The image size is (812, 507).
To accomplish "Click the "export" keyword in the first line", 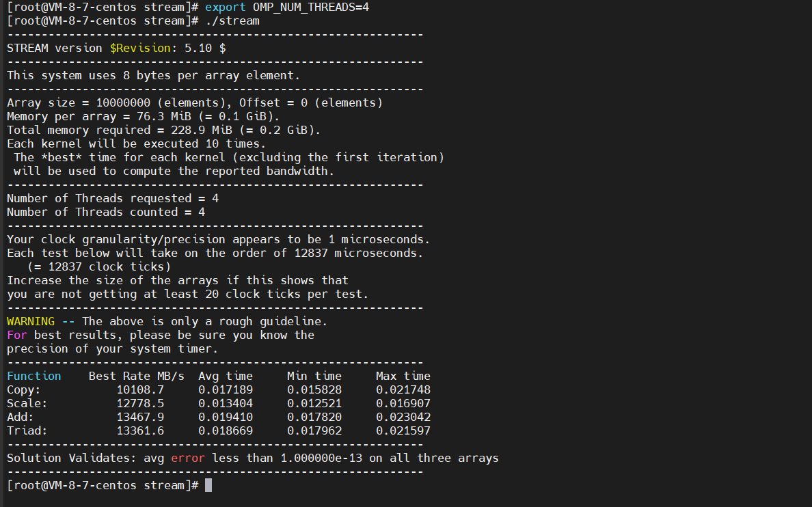I will click(x=226, y=7).
